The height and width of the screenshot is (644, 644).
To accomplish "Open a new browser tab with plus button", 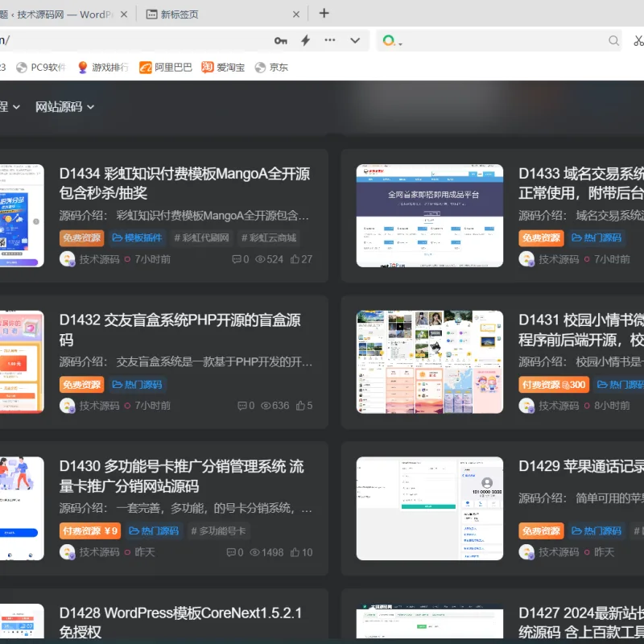I will [324, 14].
